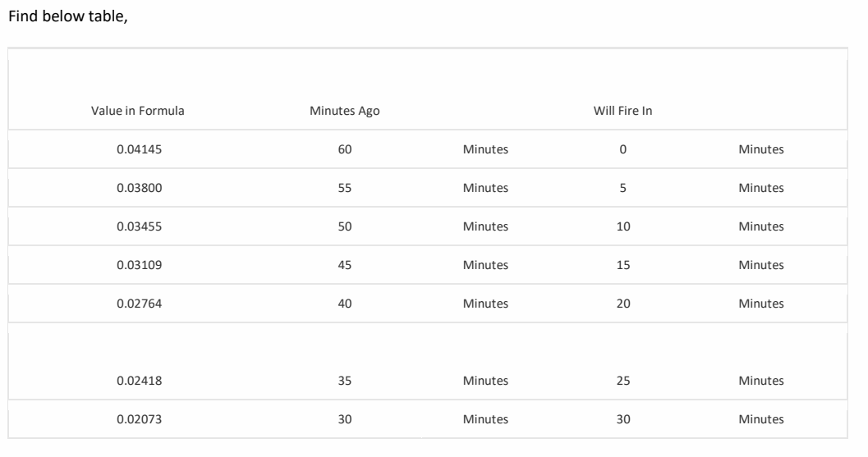Select the 0.02764 formula value cell
This screenshot has width=868, height=457.
click(x=139, y=304)
